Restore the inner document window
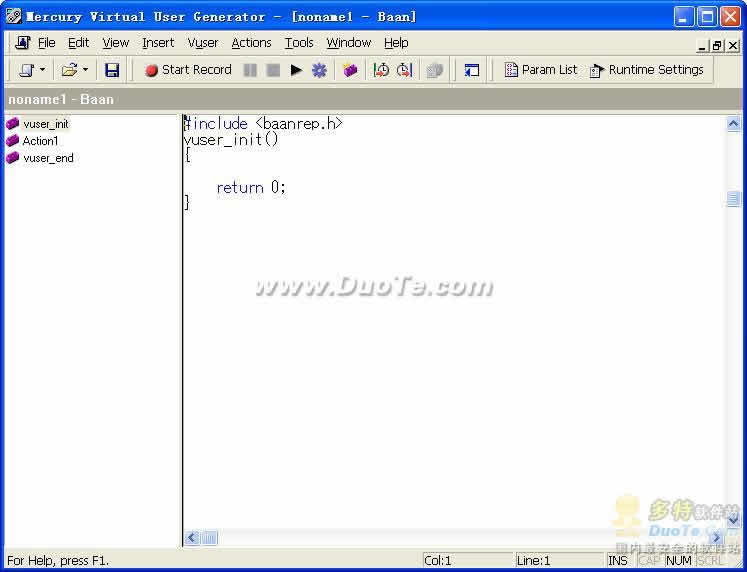747x572 pixels. [x=717, y=46]
